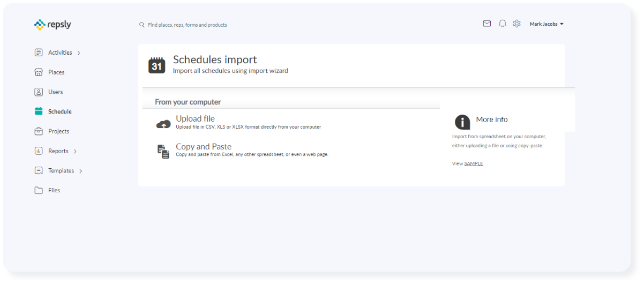
Task: Open the notifications bell icon
Action: 502,24
